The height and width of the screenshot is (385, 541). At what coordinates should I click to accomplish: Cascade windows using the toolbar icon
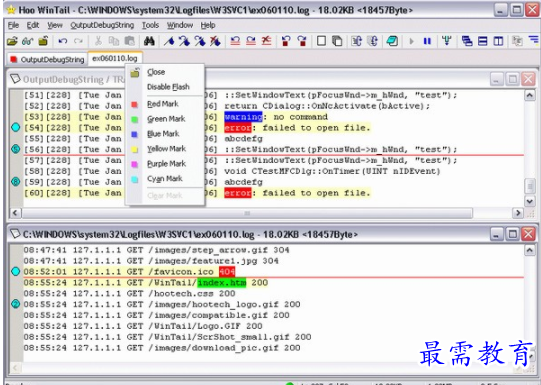click(x=467, y=41)
